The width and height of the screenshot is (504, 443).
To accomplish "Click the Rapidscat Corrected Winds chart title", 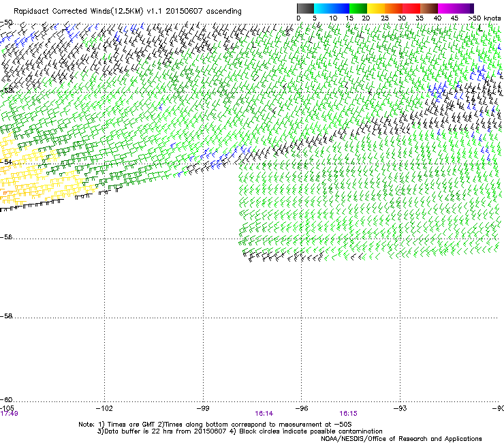I will (x=127, y=12).
